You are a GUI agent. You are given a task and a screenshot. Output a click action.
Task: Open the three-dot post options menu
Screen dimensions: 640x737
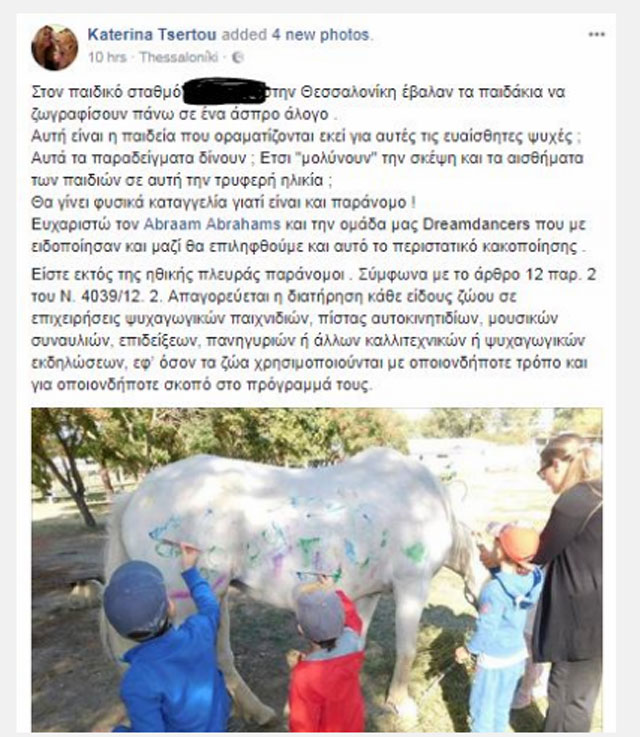pyautogui.click(x=597, y=34)
